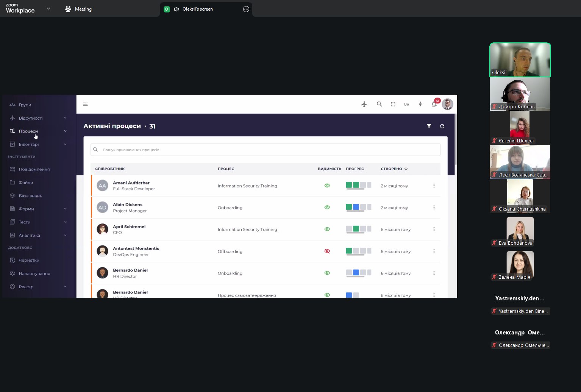This screenshot has height=392, width=581.
Task: Open April Schimmel employee entry
Action: pyautogui.click(x=129, y=226)
